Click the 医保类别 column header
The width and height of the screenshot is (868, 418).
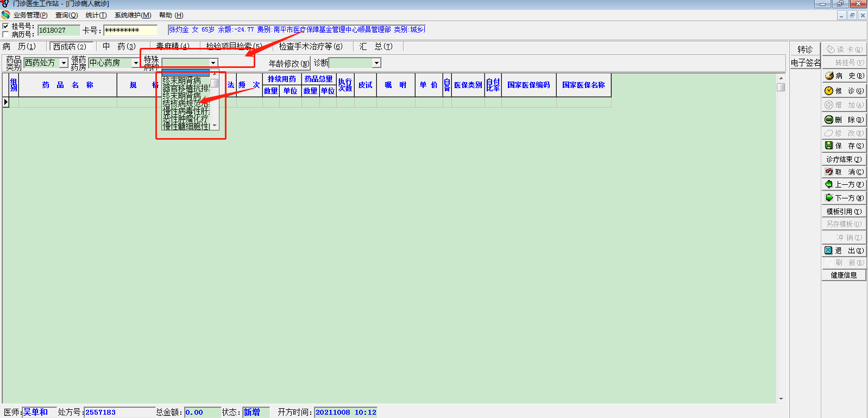(468, 85)
